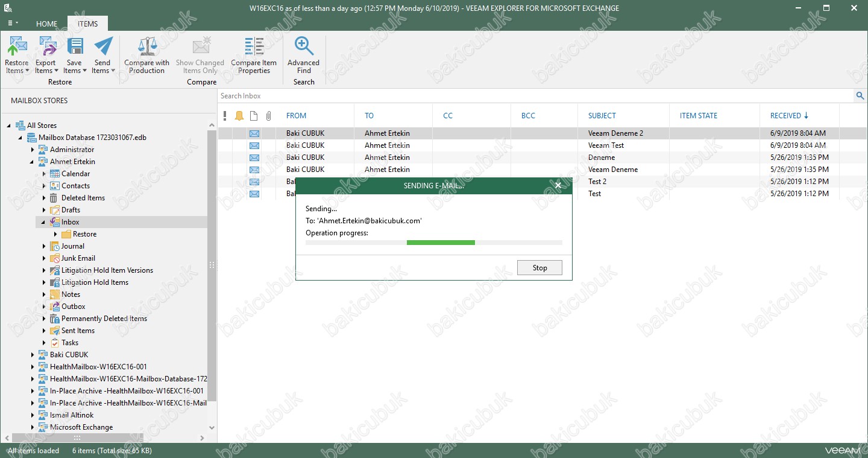Switch to the HOME tab
This screenshot has height=458, width=868.
coord(47,24)
